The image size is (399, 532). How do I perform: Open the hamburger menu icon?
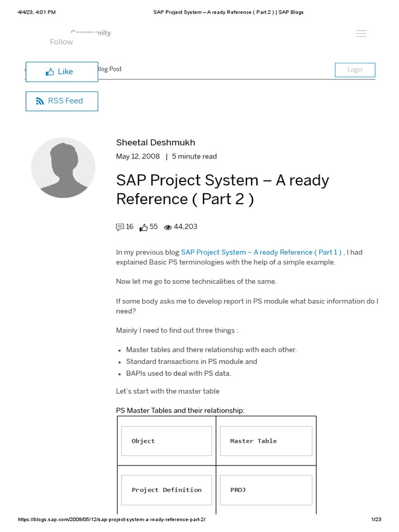(x=361, y=34)
